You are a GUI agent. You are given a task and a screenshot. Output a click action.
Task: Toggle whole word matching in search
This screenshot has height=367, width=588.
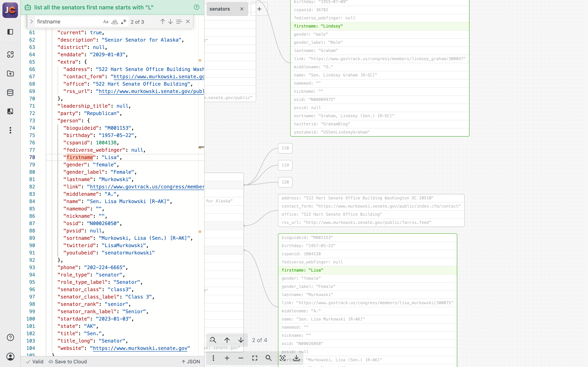[x=115, y=21]
